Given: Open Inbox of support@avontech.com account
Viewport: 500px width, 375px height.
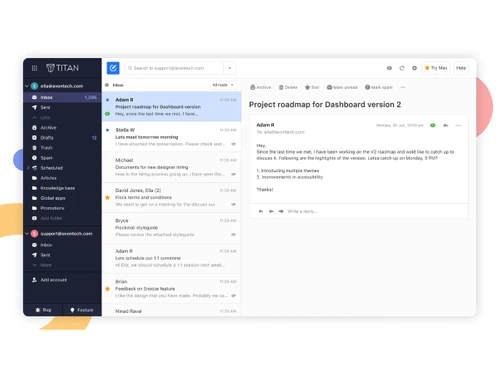Looking at the screenshot, I should [x=62, y=245].
